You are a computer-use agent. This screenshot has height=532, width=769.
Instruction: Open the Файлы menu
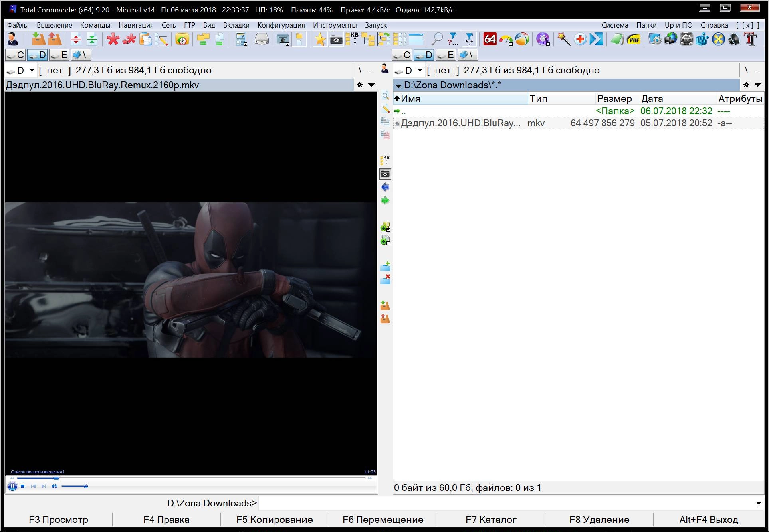pyautogui.click(x=18, y=25)
